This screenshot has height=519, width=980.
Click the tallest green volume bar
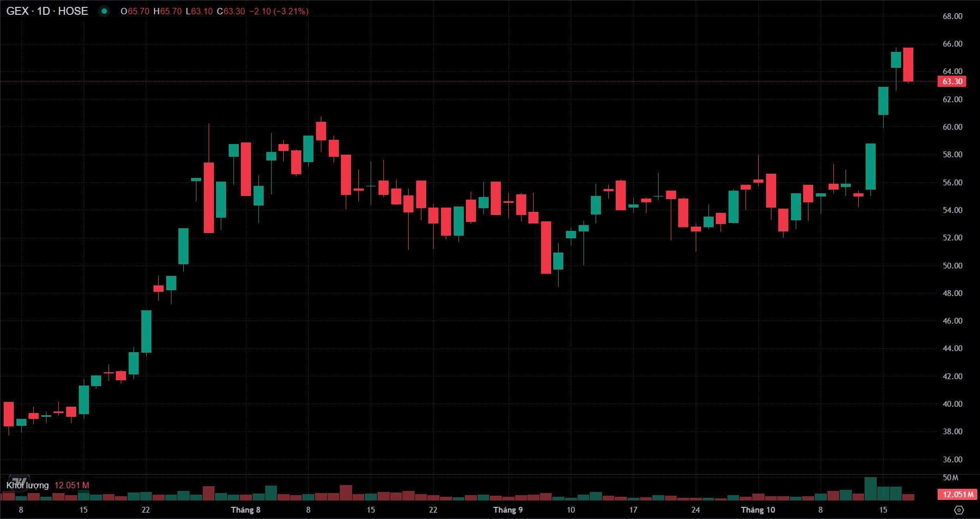[870, 489]
